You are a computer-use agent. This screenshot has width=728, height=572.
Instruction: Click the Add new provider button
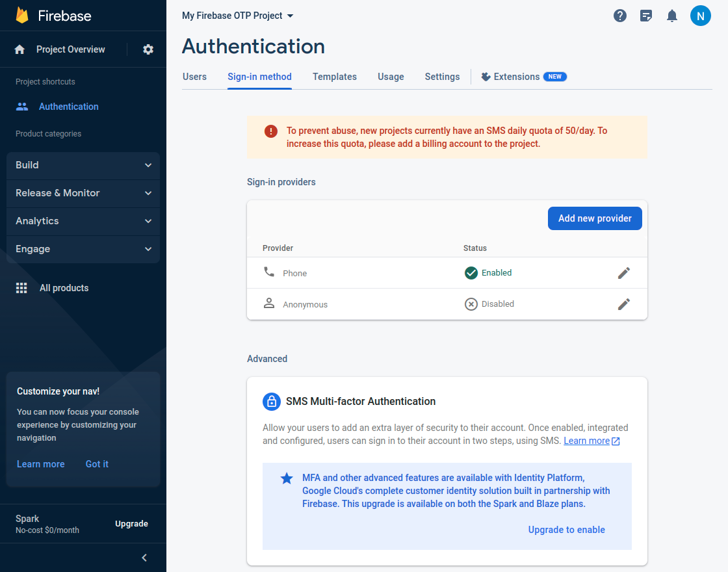595,218
